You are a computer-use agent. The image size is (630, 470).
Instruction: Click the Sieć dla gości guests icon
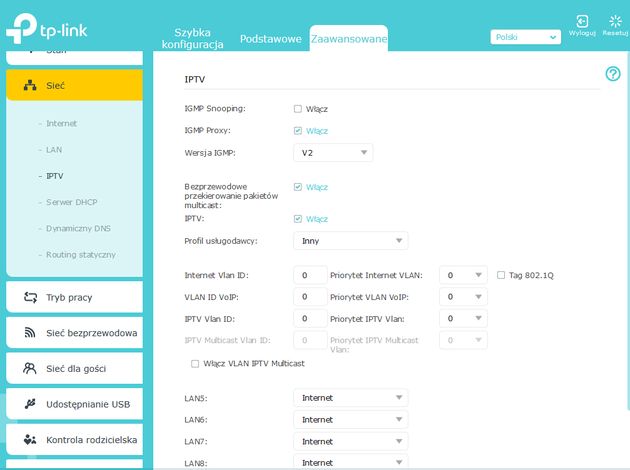coord(30,368)
